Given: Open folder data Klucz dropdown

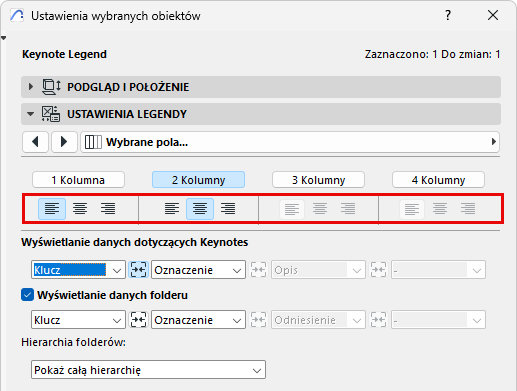Looking at the screenshot, I should click(78, 320).
